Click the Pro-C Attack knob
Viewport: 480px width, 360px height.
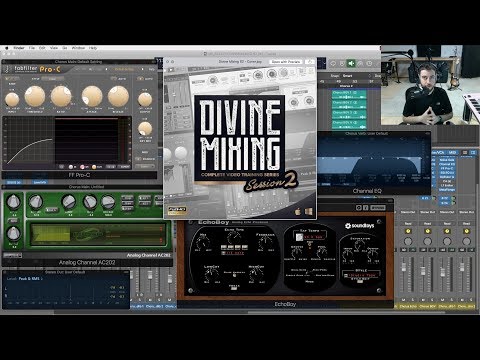[92, 96]
